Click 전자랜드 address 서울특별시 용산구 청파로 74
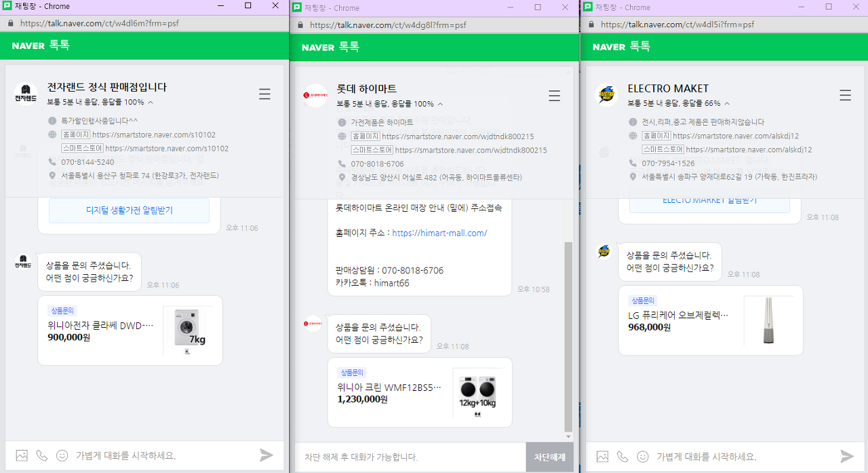This screenshot has width=868, height=473. coord(140,175)
